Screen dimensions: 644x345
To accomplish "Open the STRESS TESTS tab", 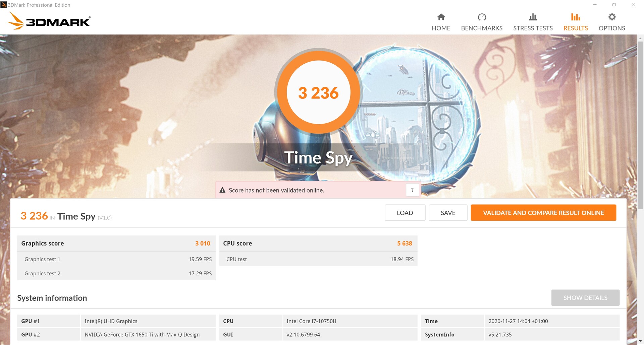I will pyautogui.click(x=533, y=28).
